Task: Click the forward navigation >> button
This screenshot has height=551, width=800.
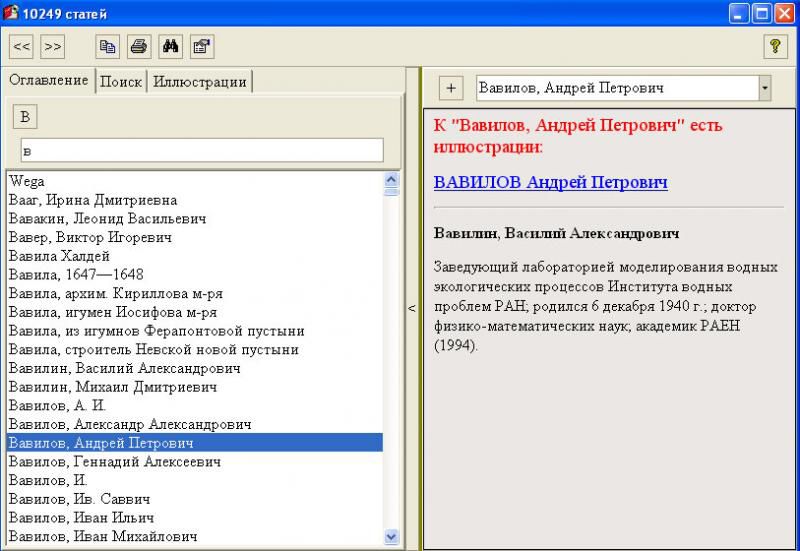Action: 53,46
